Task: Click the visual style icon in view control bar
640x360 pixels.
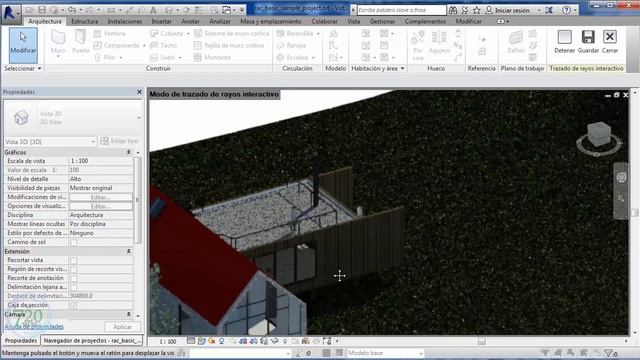Action: (x=202, y=341)
